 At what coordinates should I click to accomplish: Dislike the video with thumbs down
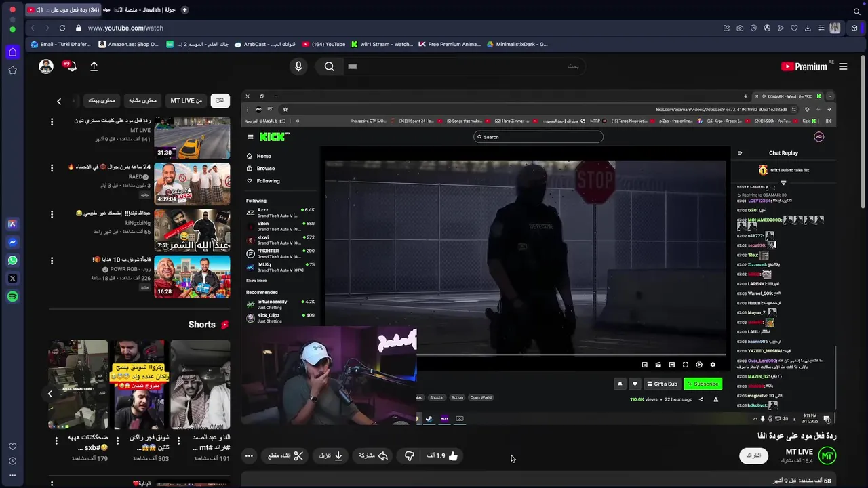pos(409,455)
